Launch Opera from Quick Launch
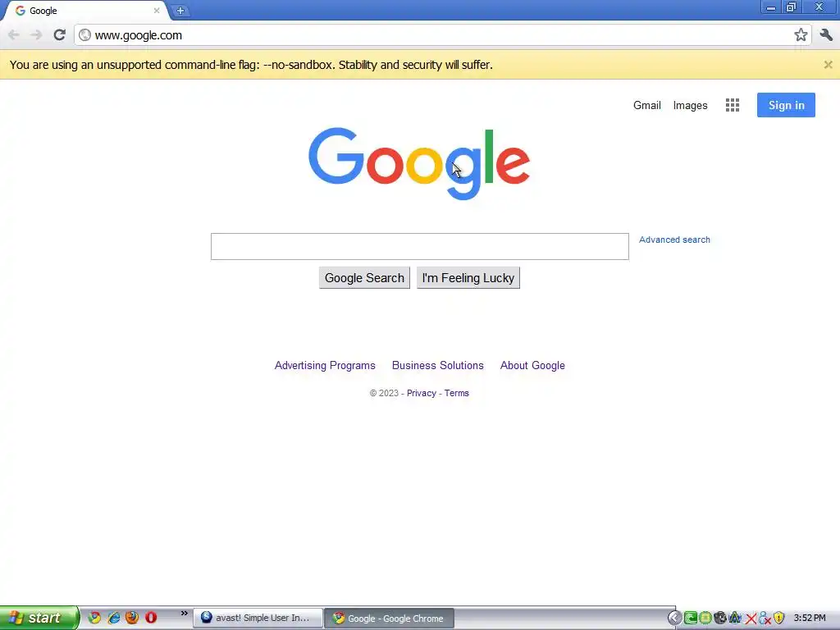This screenshot has height=630, width=840. click(x=151, y=618)
